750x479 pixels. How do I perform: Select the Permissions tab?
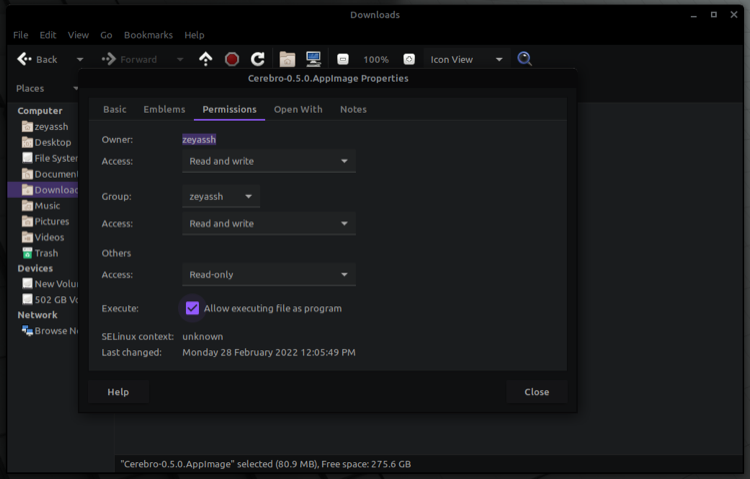[229, 109]
